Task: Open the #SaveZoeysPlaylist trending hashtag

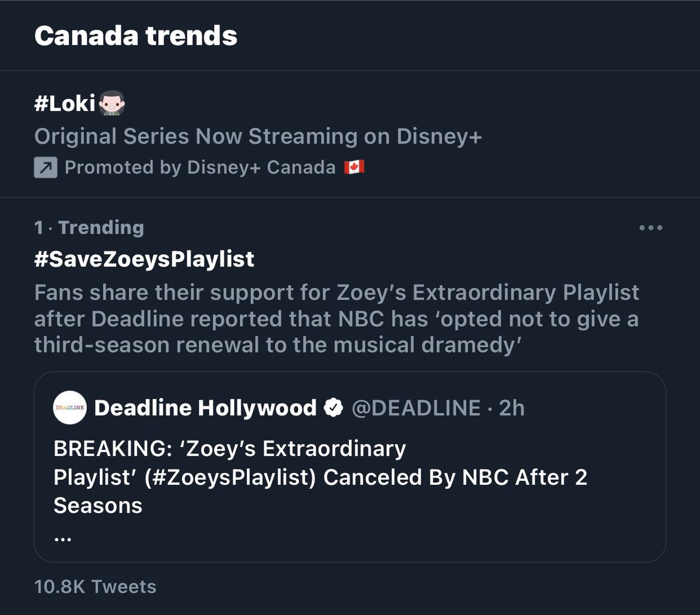Action: click(x=144, y=258)
